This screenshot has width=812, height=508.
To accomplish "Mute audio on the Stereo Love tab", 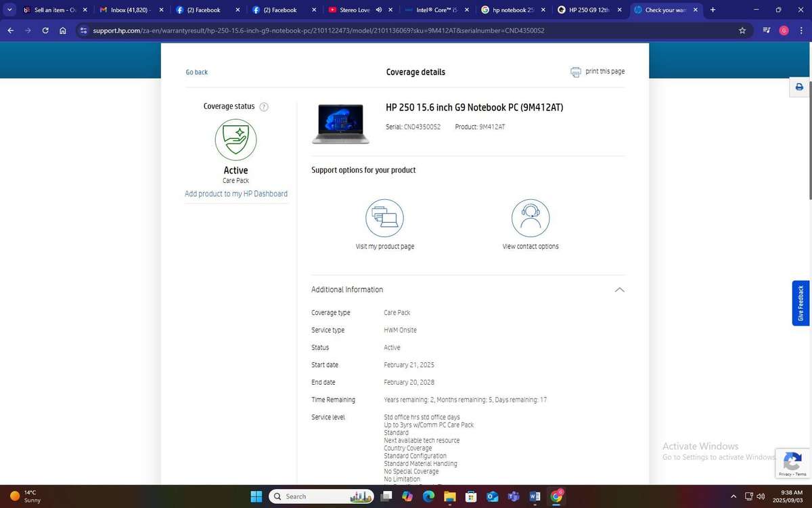I will point(378,8).
